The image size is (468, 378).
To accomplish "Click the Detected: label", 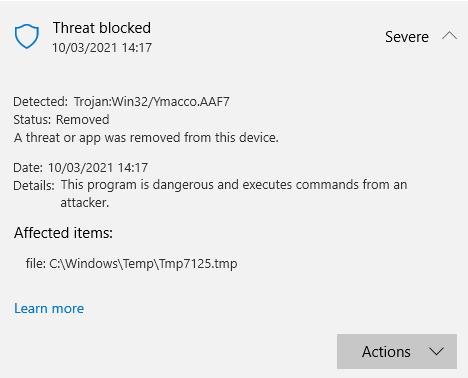I will (40, 102).
